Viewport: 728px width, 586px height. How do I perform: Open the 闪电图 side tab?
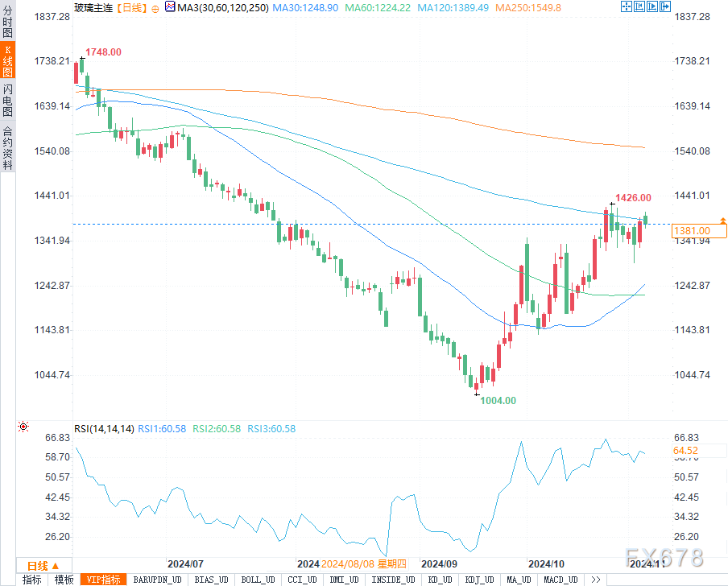tap(7, 99)
